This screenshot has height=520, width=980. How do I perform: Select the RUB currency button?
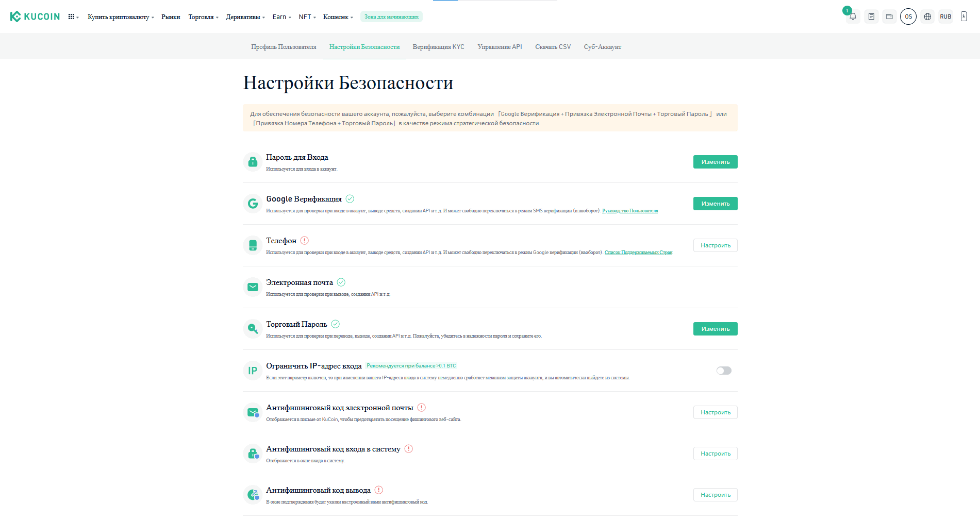coord(945,16)
